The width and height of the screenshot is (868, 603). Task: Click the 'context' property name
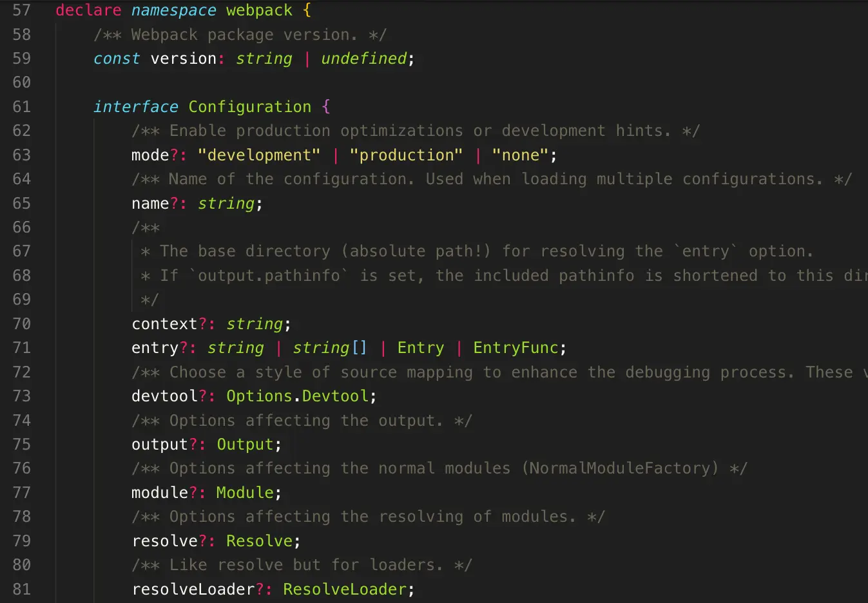[164, 324]
